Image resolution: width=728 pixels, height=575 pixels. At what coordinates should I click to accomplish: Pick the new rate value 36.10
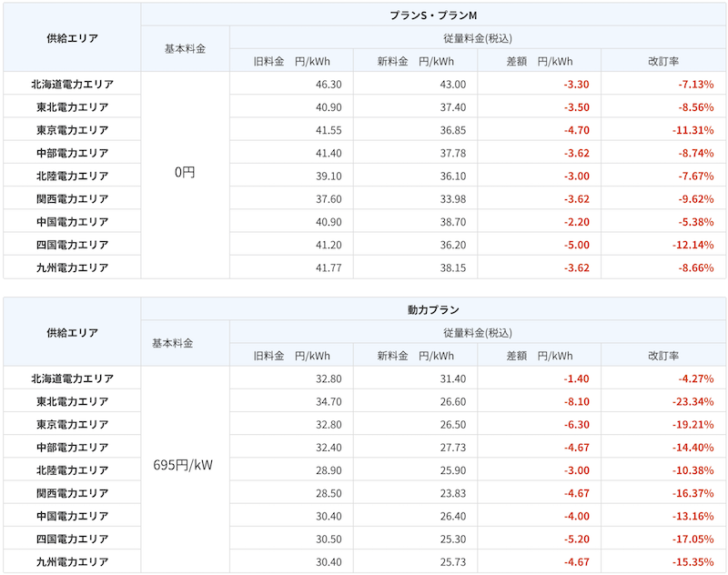[x=453, y=177]
